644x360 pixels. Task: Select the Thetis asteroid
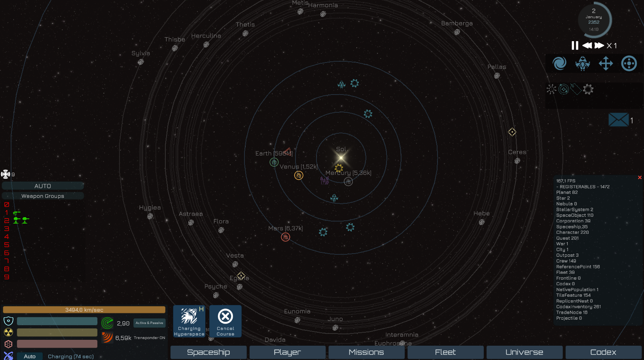pos(245,33)
